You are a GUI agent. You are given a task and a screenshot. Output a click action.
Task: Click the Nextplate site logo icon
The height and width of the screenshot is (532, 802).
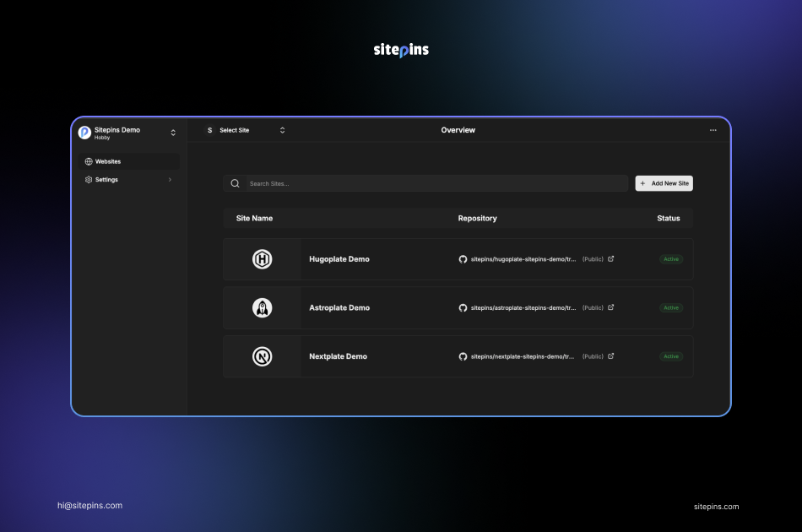click(x=262, y=356)
